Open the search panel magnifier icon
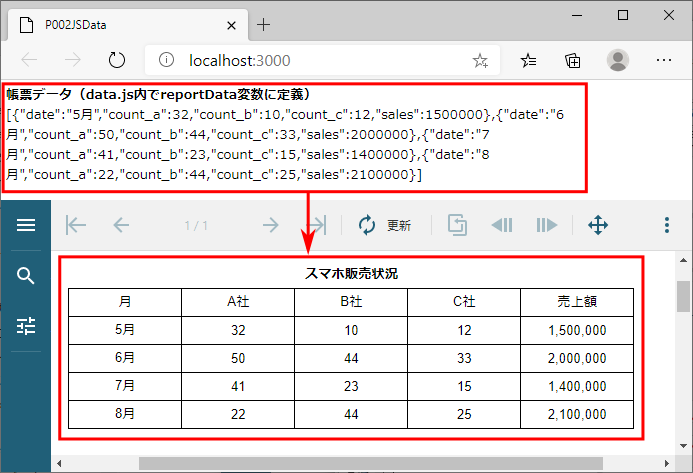Image resolution: width=693 pixels, height=473 pixels. [26, 276]
